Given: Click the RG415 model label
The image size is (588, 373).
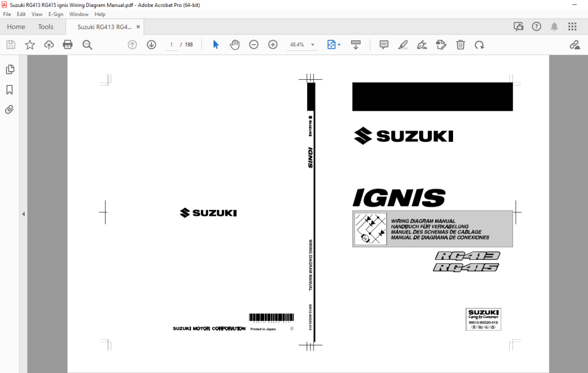Looking at the screenshot, I should 466,267.
